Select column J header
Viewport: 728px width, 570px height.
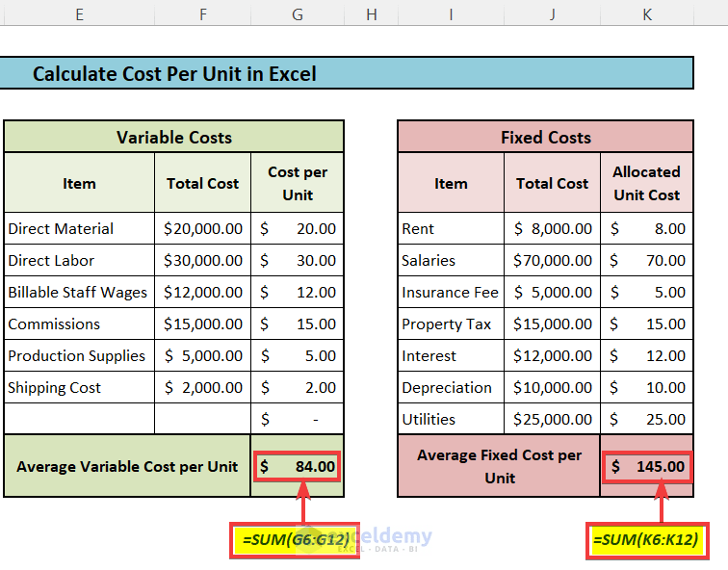552,13
